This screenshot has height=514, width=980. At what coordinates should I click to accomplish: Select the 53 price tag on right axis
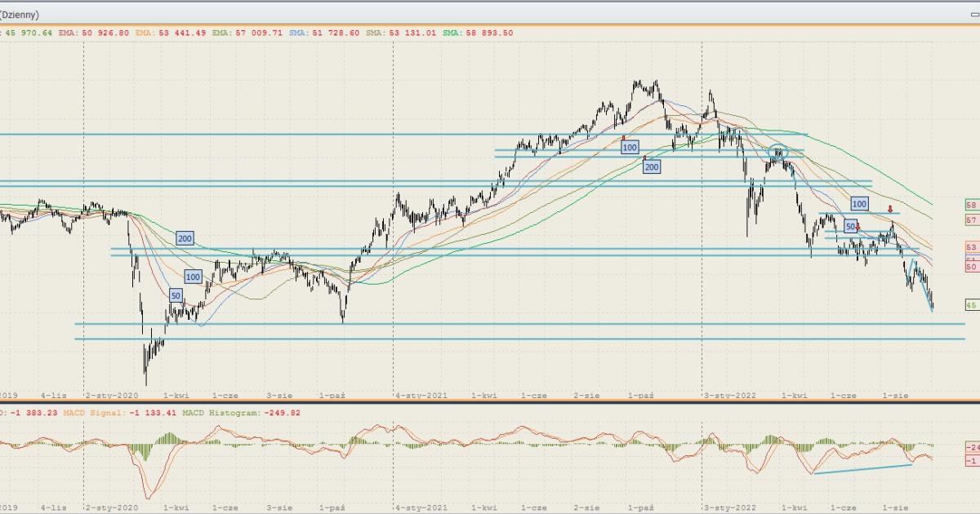pos(972,246)
